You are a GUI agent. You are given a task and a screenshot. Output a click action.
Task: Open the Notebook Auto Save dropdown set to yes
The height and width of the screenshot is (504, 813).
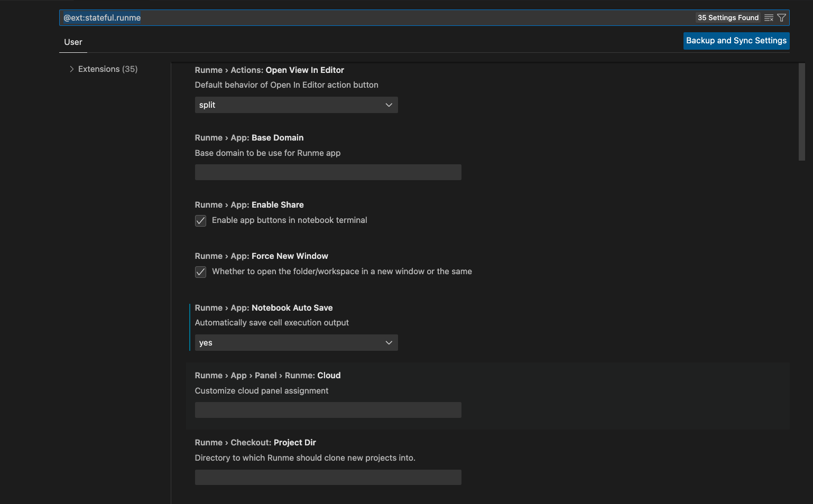pos(296,343)
